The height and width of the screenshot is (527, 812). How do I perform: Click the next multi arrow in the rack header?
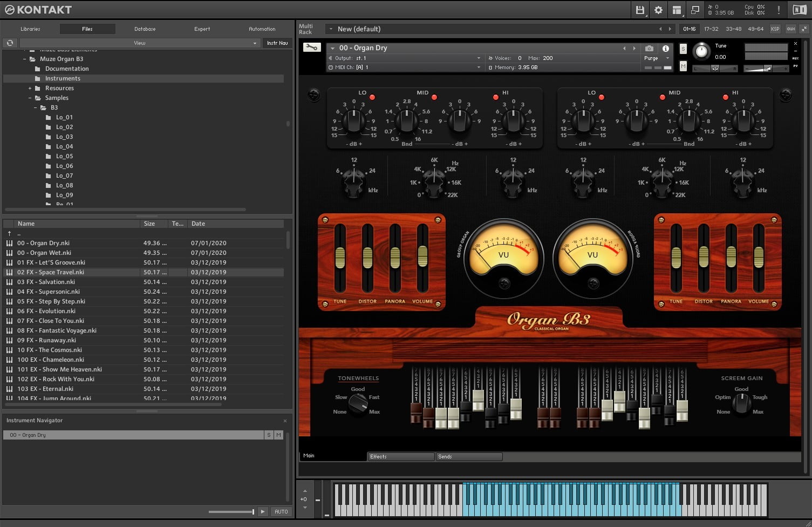[670, 29]
